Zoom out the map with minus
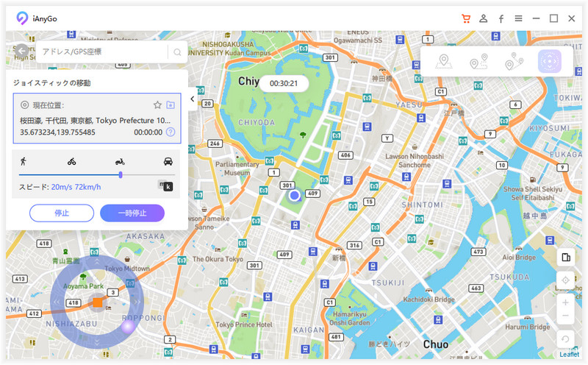The image size is (588, 365). 565,316
